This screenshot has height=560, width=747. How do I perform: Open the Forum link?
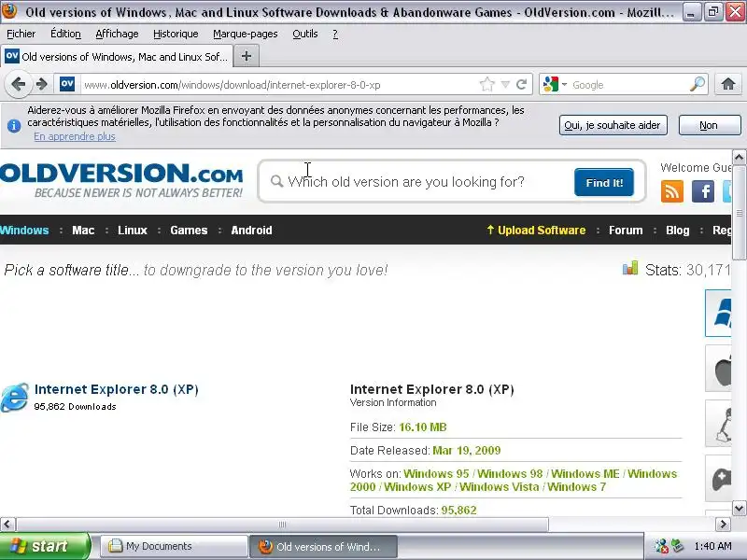coord(626,230)
